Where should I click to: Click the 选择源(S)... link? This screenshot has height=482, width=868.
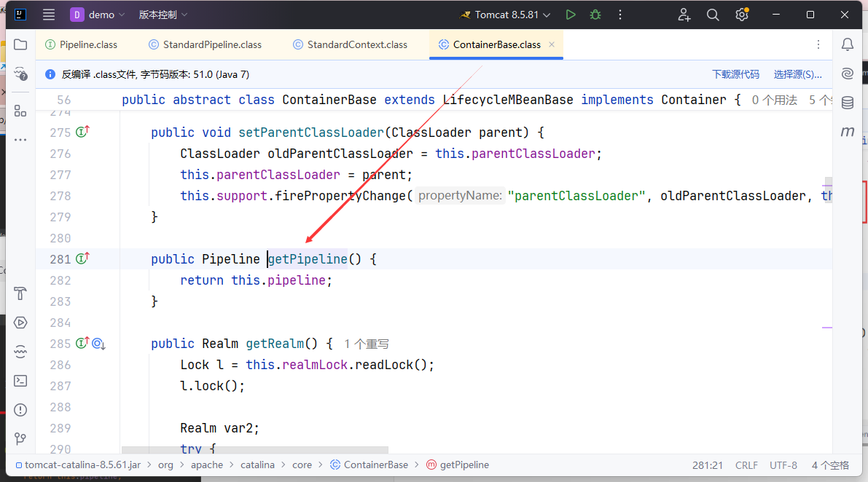pyautogui.click(x=797, y=74)
